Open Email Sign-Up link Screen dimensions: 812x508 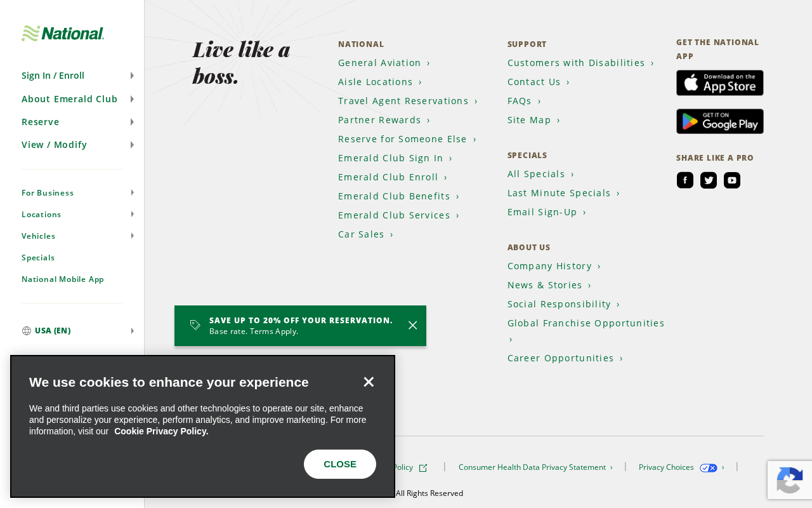tap(547, 212)
